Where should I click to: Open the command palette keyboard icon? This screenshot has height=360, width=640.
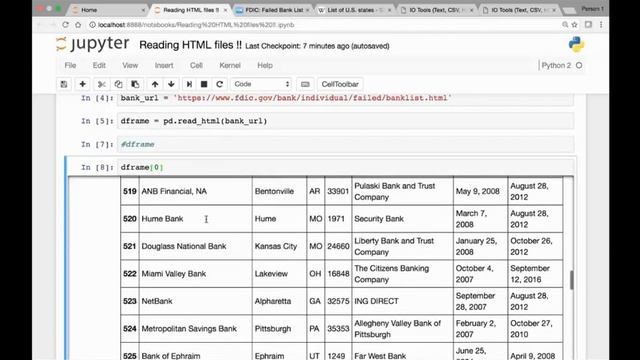[305, 84]
